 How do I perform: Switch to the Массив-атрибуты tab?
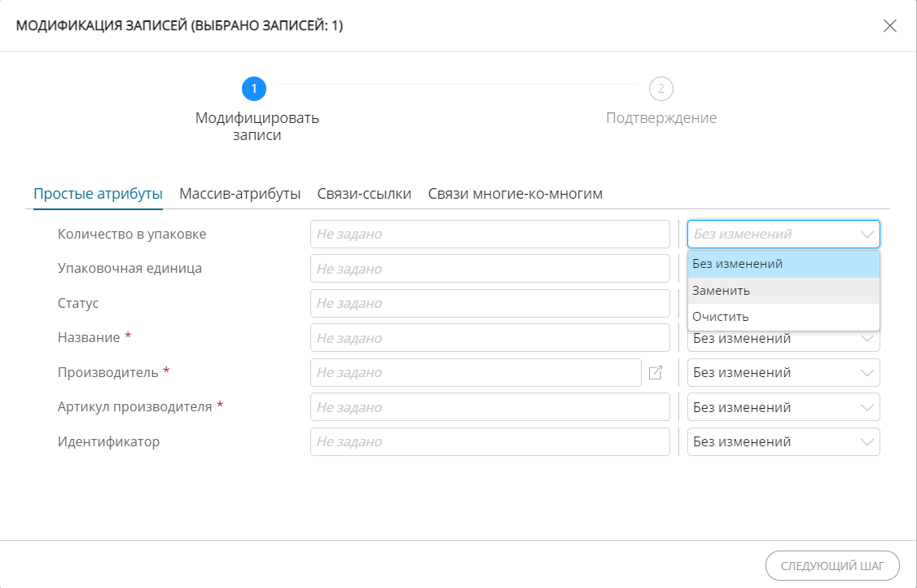(x=240, y=194)
